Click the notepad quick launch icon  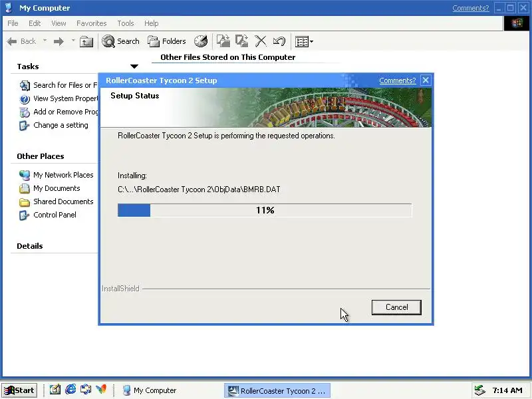coord(55,390)
